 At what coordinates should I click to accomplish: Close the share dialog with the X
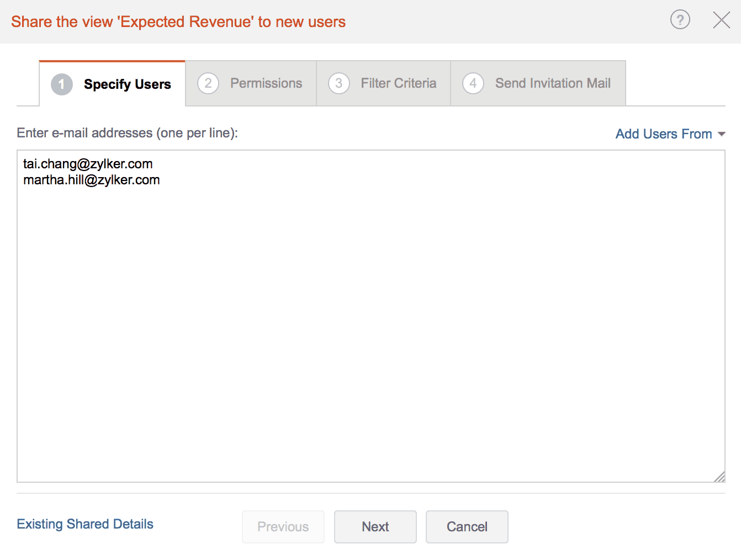[721, 20]
